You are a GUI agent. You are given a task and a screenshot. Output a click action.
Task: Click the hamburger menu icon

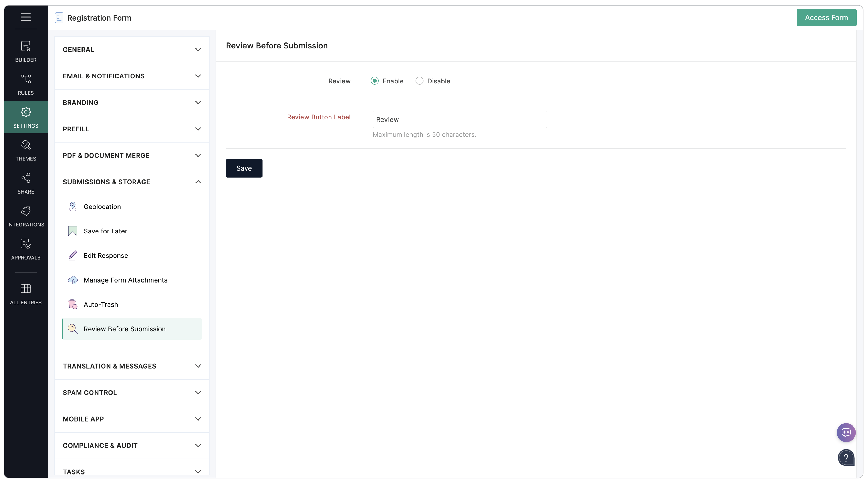coord(26,17)
